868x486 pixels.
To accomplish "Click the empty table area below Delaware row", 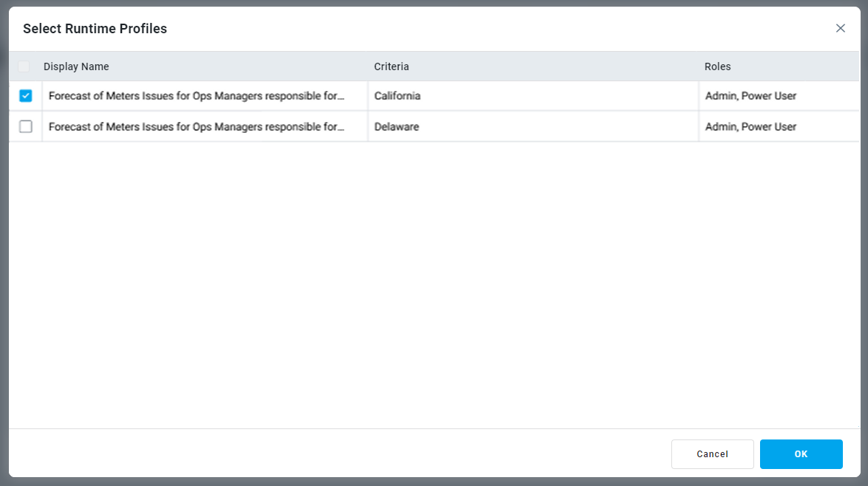I will 434,281.
